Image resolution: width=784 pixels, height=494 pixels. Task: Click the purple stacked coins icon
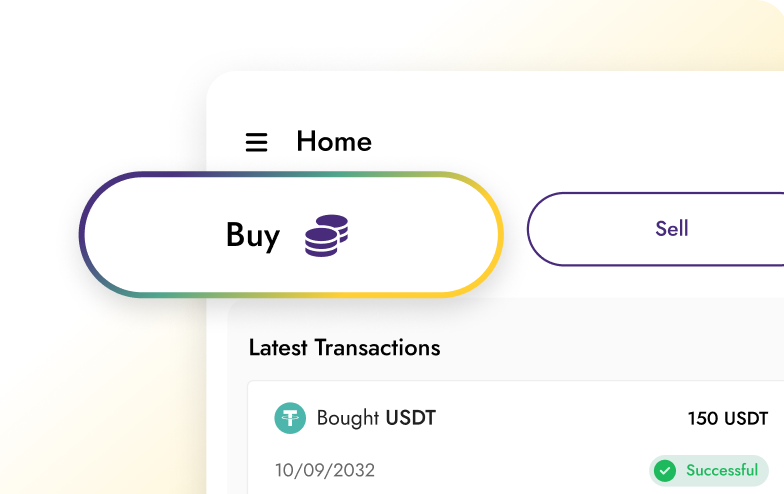click(x=326, y=236)
